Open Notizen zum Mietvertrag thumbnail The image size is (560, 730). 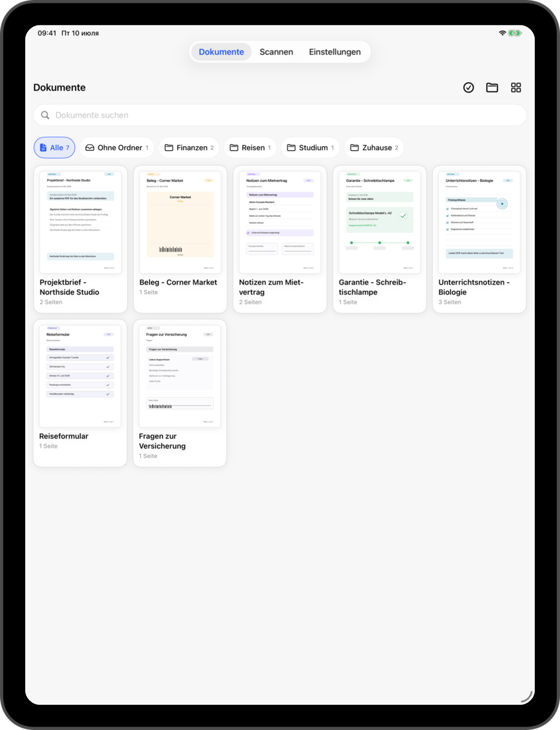[280, 222]
